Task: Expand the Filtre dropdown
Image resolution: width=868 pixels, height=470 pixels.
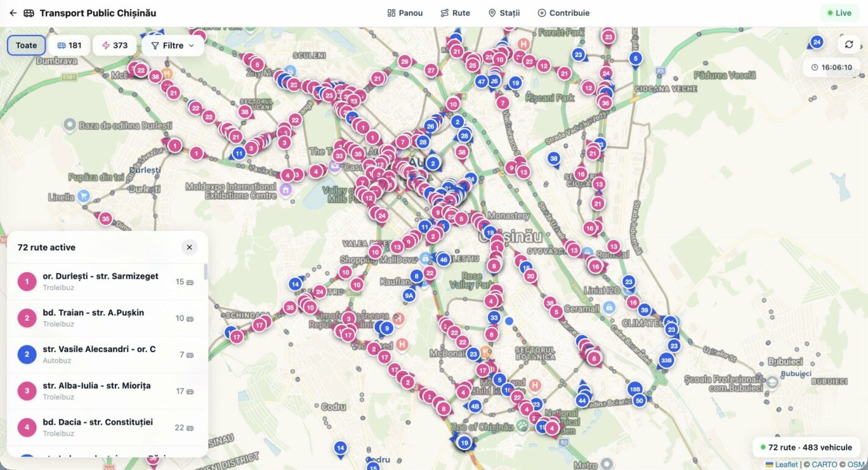Action: coord(172,45)
